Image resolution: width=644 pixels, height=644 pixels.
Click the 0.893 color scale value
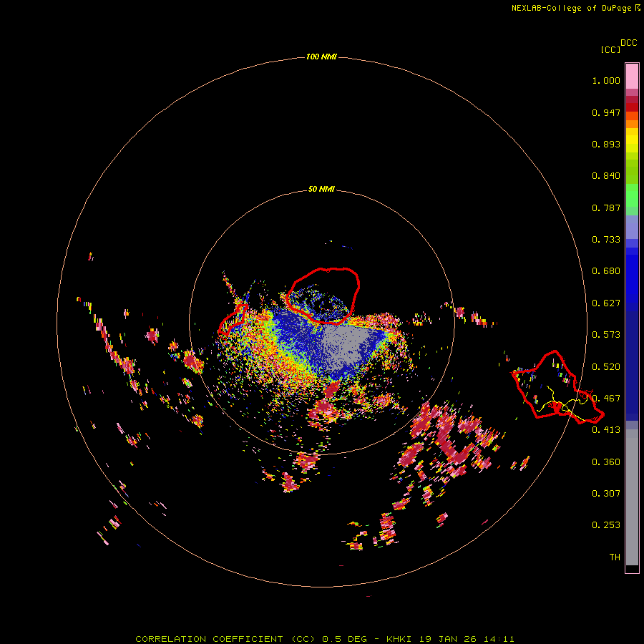click(x=606, y=144)
